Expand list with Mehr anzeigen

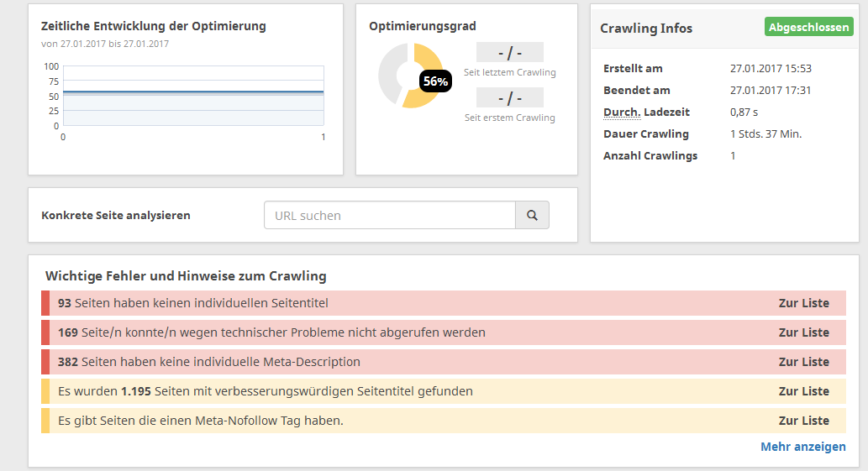click(x=802, y=447)
